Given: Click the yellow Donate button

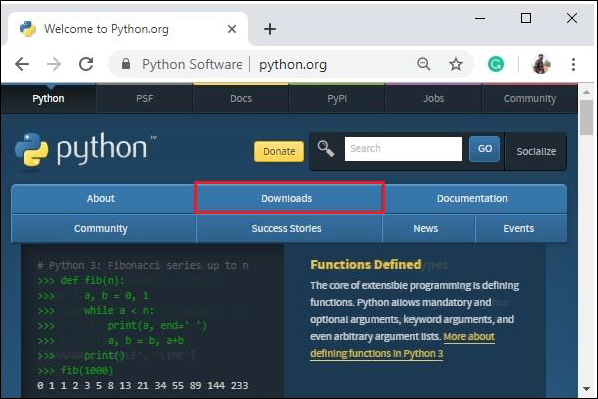Looking at the screenshot, I should coord(279,151).
